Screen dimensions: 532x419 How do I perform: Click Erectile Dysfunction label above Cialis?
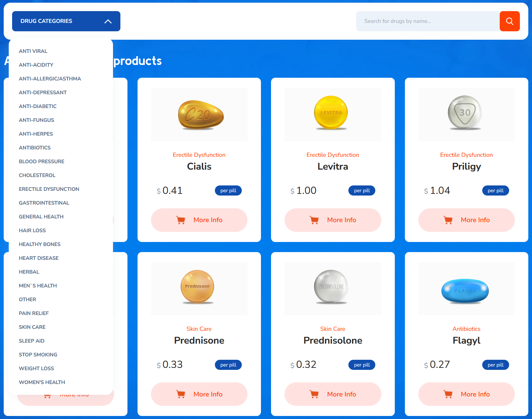[x=199, y=155]
